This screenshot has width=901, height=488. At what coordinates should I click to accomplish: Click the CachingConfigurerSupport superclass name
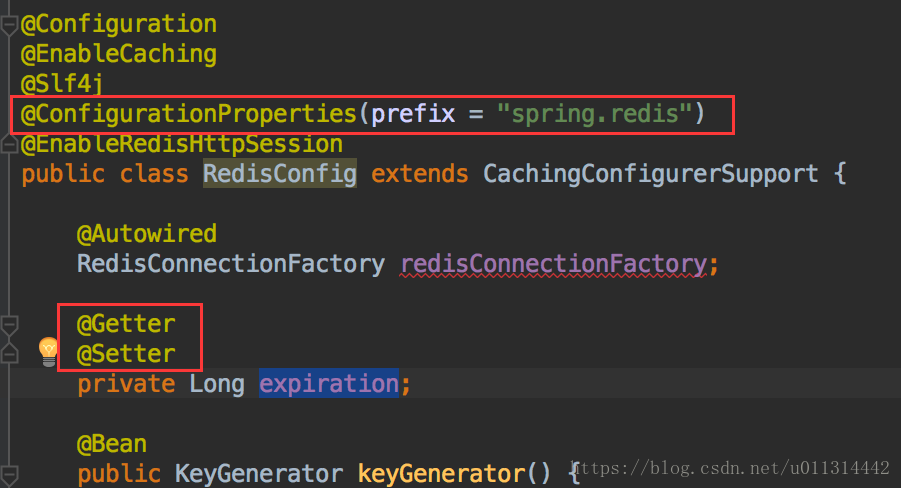(650, 174)
